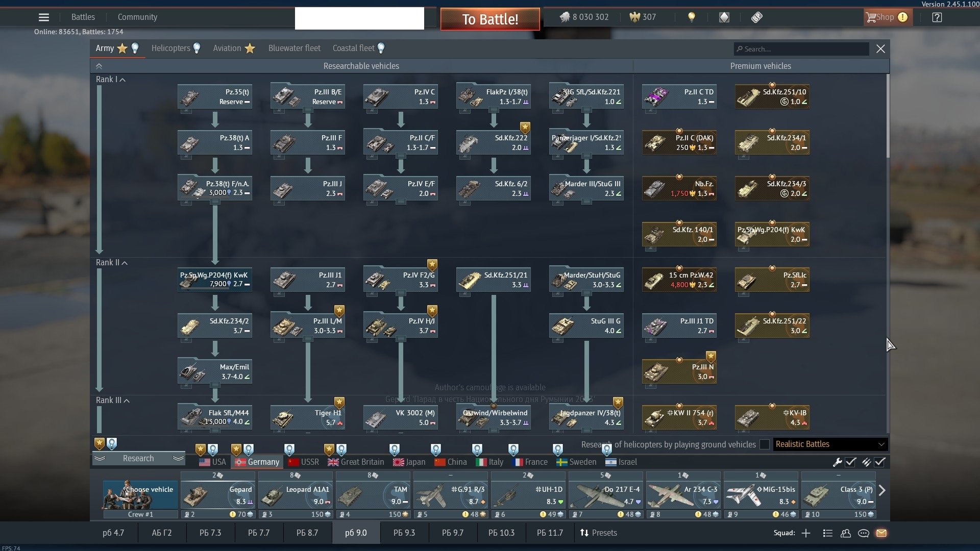Click the Research button

coord(138,459)
